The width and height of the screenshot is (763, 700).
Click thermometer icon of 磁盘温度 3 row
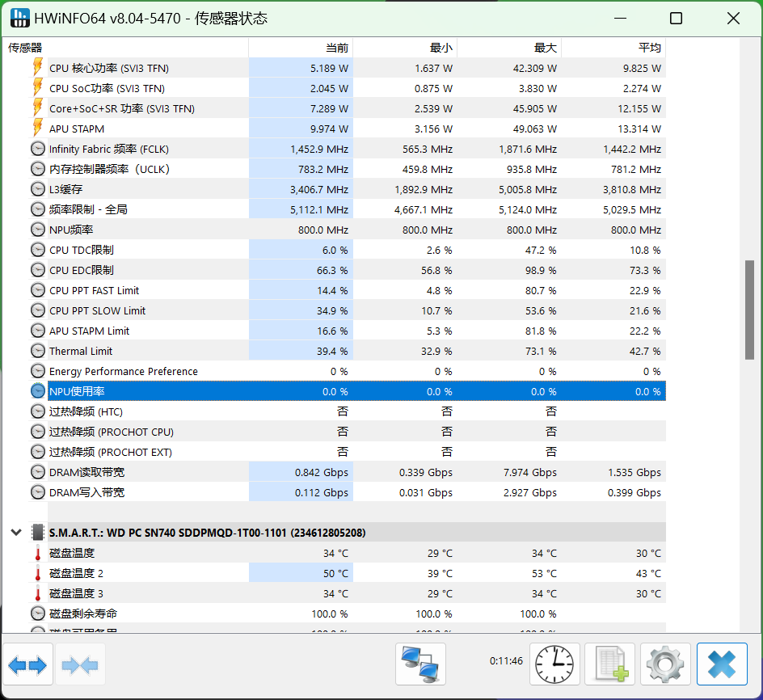pyautogui.click(x=37, y=593)
